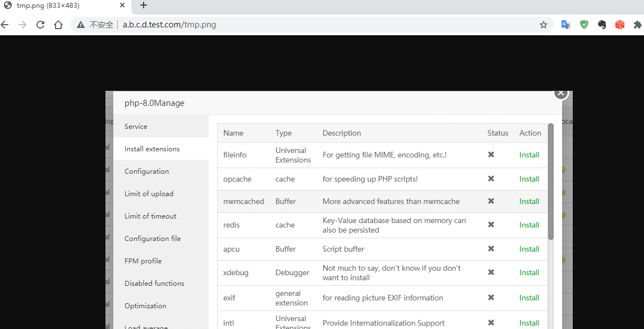Open the green shield extension icon

tap(584, 25)
